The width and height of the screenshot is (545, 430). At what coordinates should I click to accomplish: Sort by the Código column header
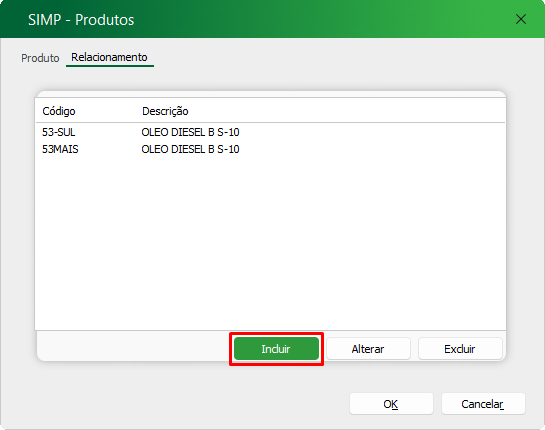click(59, 111)
